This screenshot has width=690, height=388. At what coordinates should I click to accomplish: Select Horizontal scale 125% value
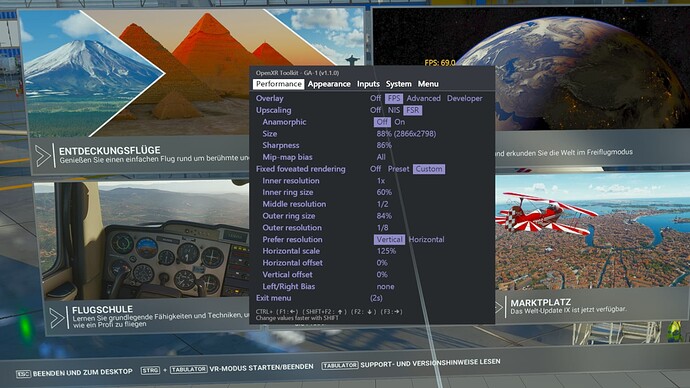(x=386, y=251)
